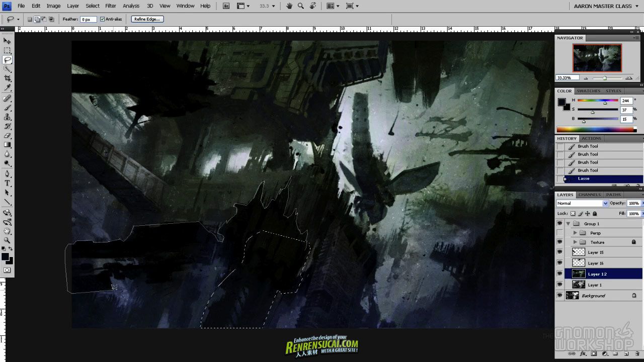Click the add layer mask icon
644x362 pixels.
(x=594, y=354)
